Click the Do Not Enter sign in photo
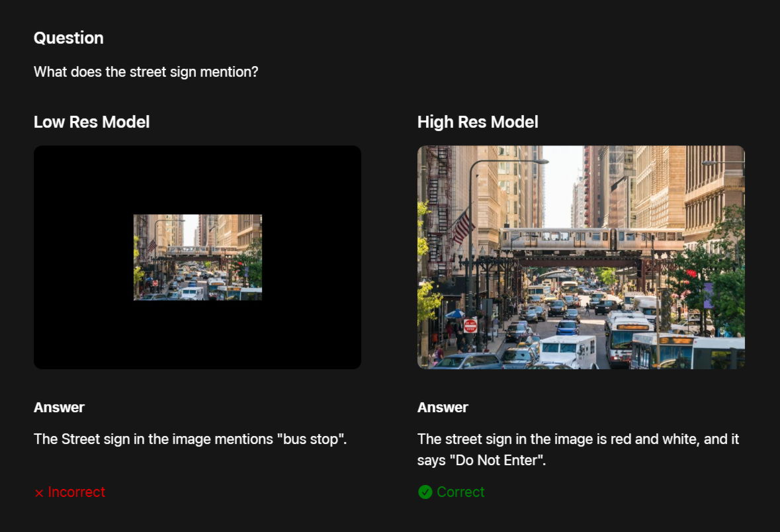The image size is (780, 532). coord(470,325)
